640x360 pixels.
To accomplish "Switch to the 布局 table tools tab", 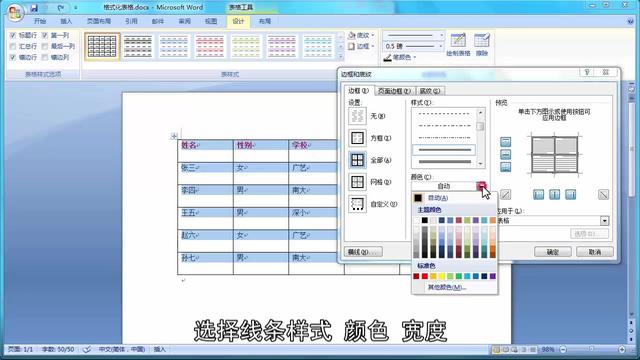I will [265, 21].
